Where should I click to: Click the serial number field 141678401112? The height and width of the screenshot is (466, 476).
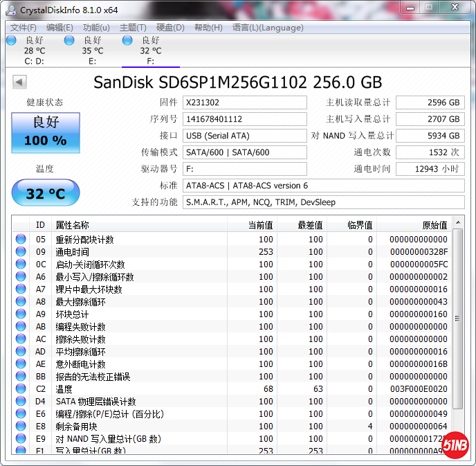coord(244,119)
